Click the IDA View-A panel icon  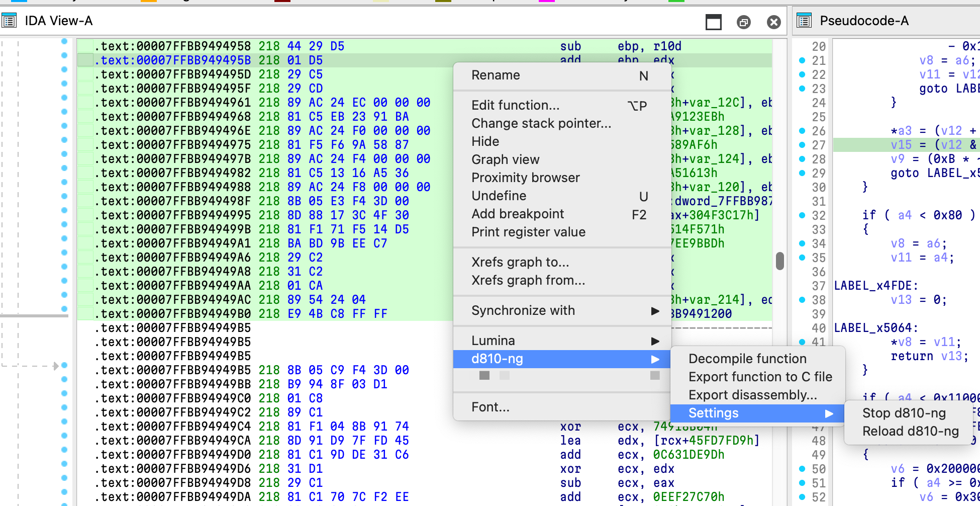tap(9, 21)
